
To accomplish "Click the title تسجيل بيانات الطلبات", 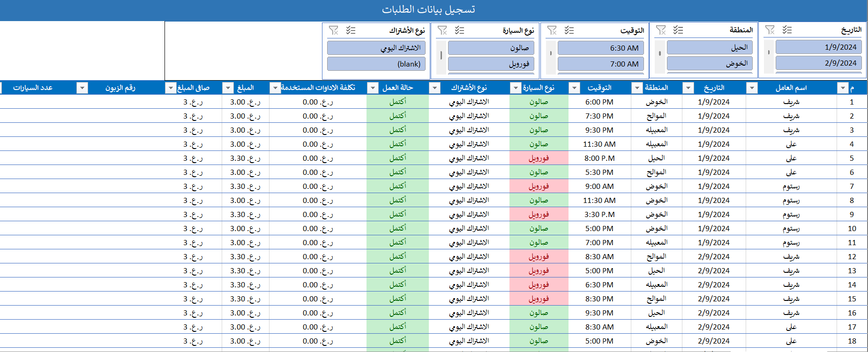I will (428, 10).
